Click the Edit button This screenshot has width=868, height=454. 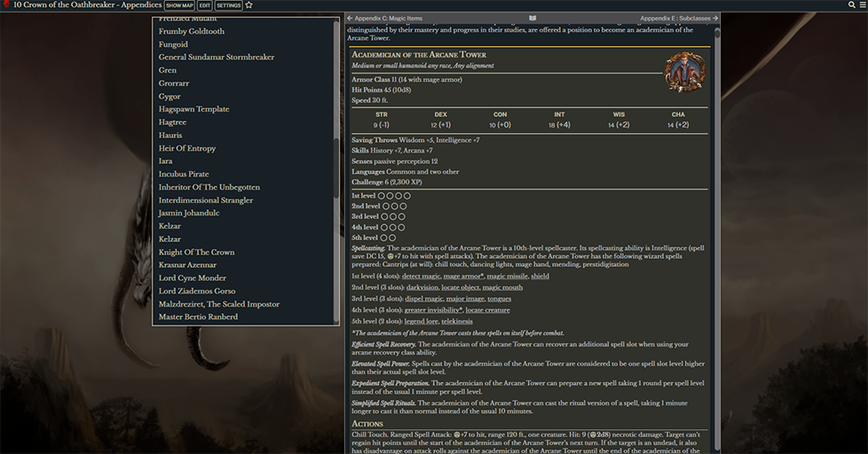click(x=204, y=5)
